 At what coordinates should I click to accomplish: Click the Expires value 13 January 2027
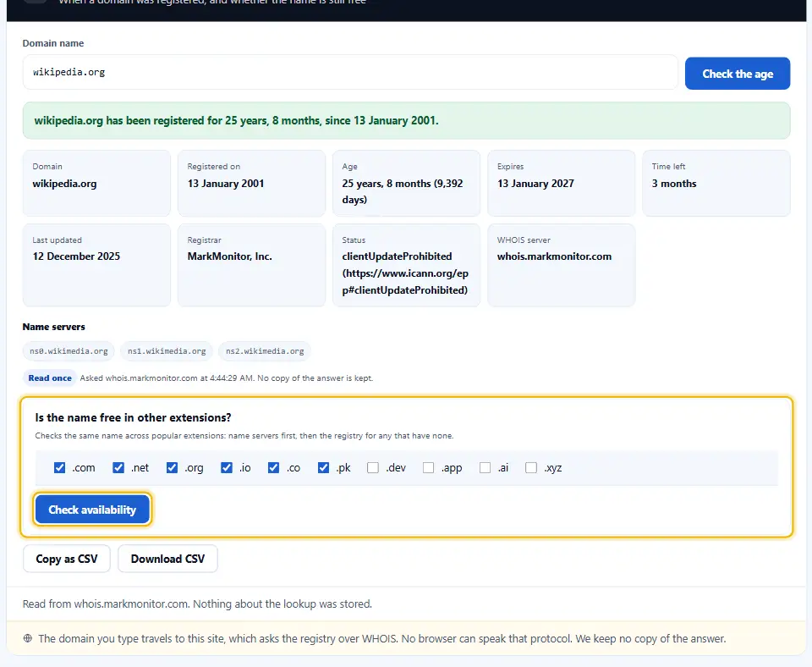click(x=535, y=184)
